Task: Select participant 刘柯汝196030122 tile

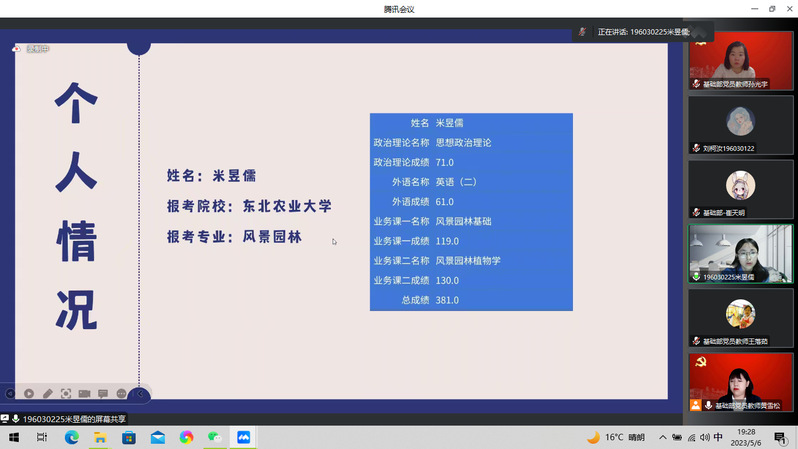Action: 740,124
